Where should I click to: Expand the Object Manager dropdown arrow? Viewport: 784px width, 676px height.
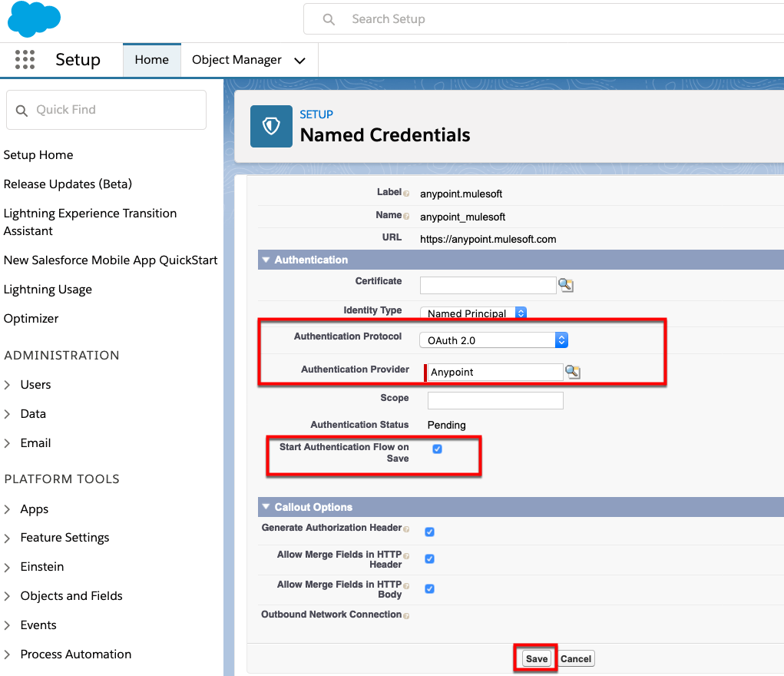300,61
